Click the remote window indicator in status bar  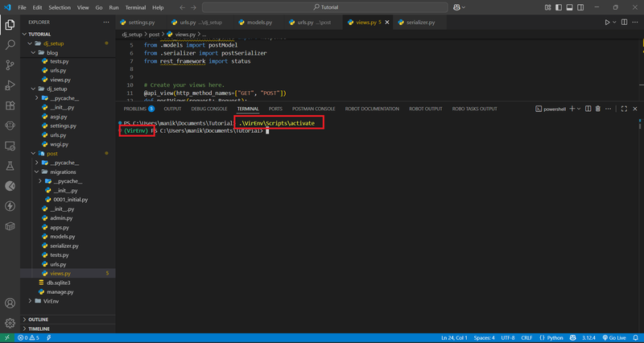[7, 338]
